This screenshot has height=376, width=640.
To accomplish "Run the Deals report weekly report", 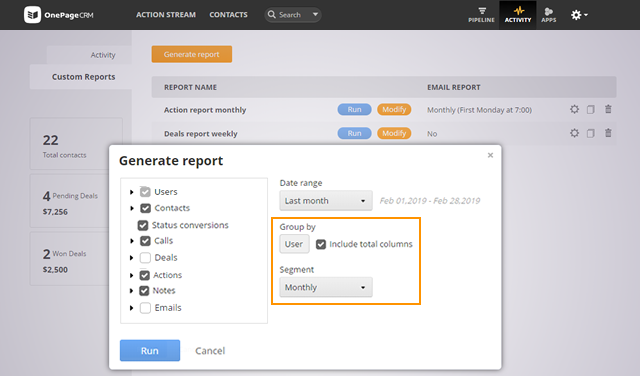I will [354, 133].
